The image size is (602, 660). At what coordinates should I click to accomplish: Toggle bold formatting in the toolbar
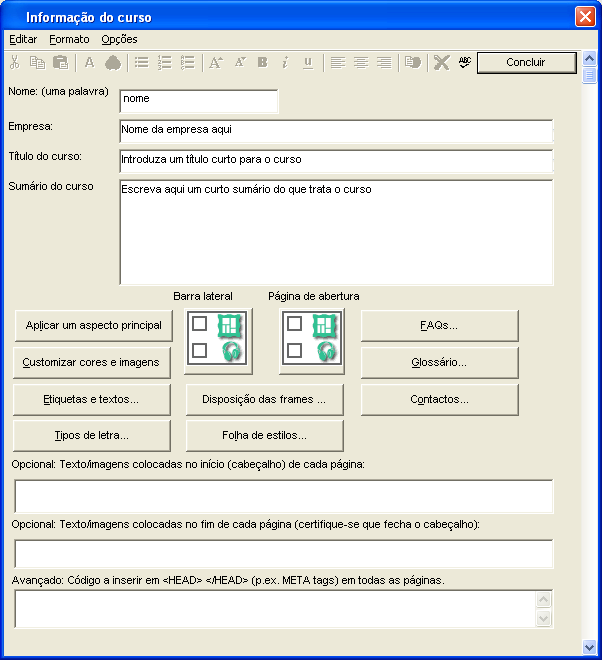[262, 62]
